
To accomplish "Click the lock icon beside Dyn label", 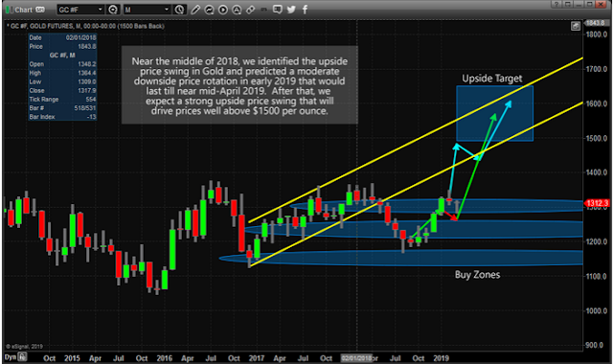I will (23, 356).
